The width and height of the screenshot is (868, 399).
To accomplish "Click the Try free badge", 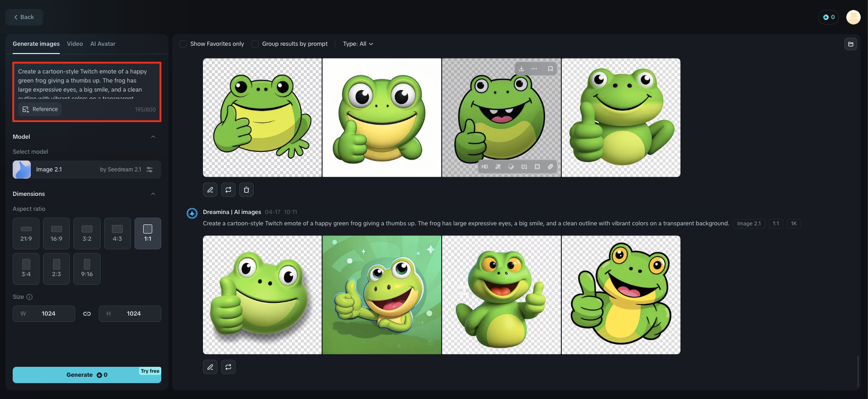I will [150, 371].
